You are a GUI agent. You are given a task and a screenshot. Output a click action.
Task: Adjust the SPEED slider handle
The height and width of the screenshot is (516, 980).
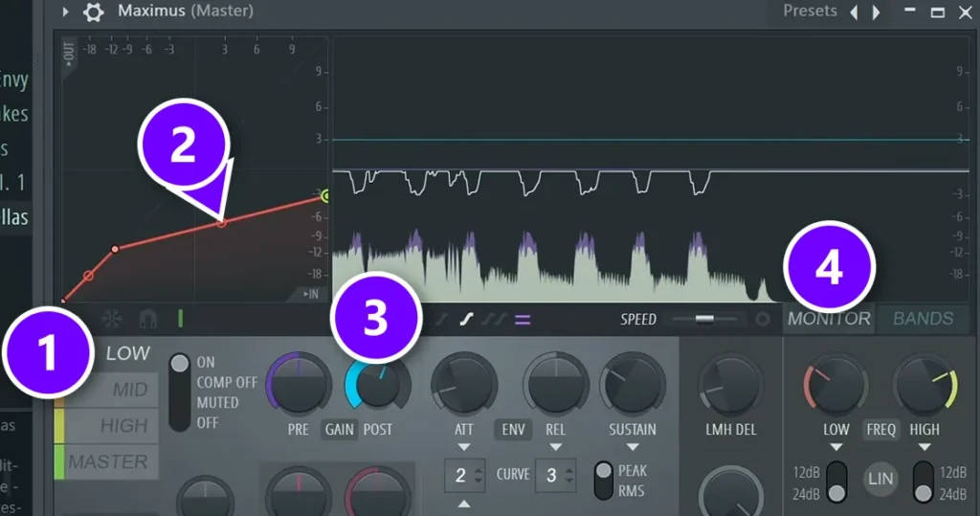[704, 319]
